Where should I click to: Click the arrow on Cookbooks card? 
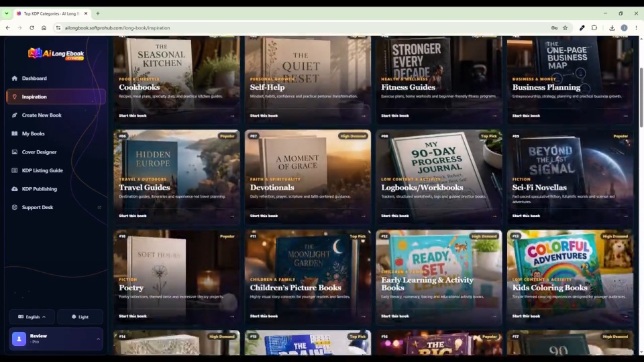(233, 116)
